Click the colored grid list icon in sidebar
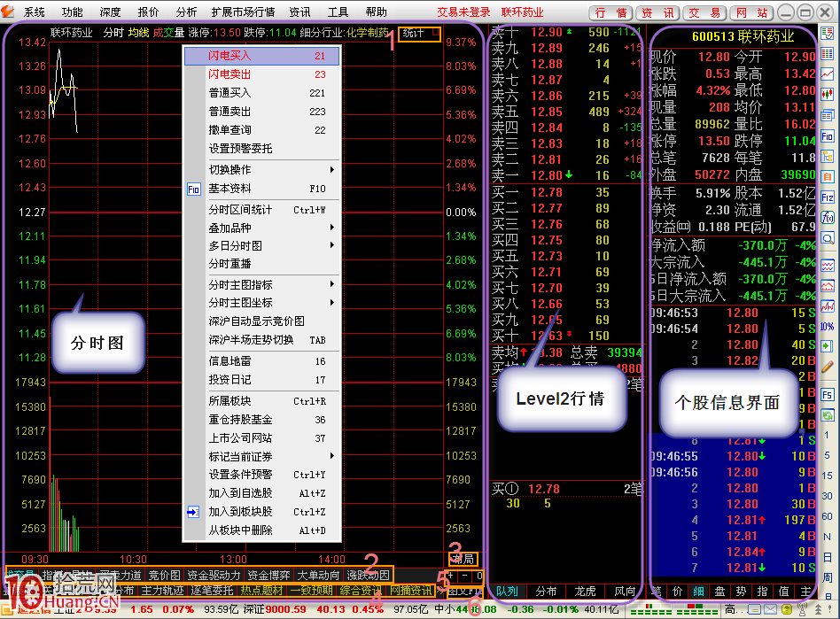Viewport: 840px width, 619px height. [x=828, y=54]
